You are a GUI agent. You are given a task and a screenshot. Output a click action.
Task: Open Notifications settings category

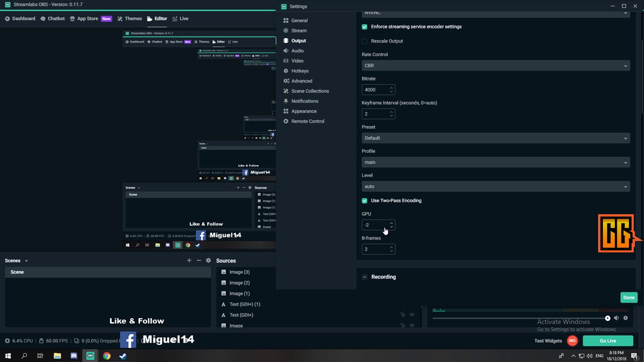(x=305, y=101)
